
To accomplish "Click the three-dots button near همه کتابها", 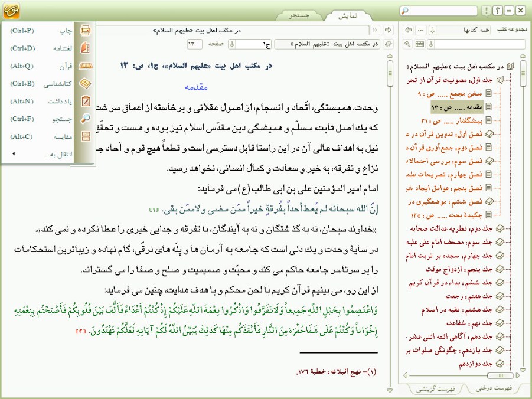I will [421, 30].
